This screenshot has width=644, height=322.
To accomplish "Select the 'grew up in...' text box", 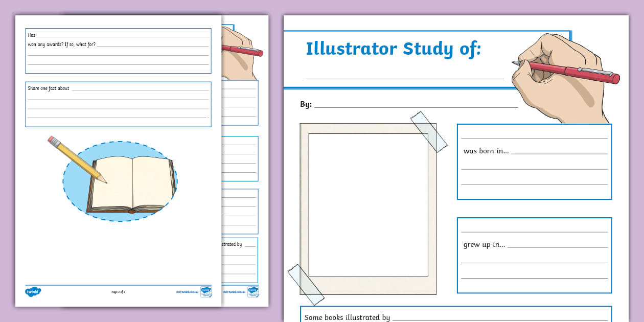I will pos(534,255).
